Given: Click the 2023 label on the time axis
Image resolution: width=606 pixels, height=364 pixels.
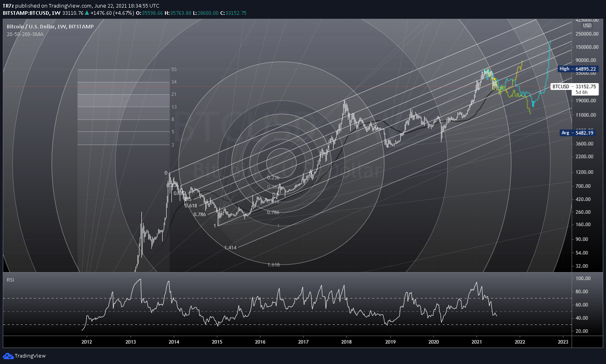Looking at the screenshot, I should (563, 342).
